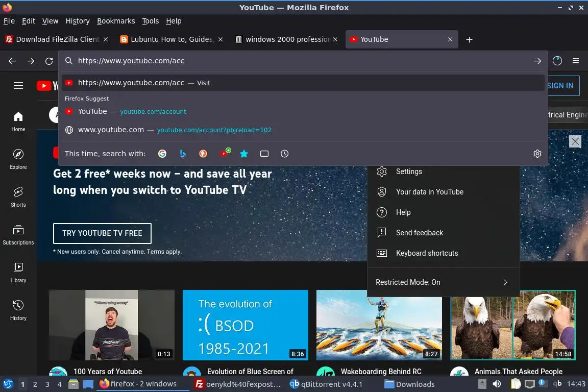Screen dimensions: 588x392
Task: Open the Edit menu
Action: point(29,21)
